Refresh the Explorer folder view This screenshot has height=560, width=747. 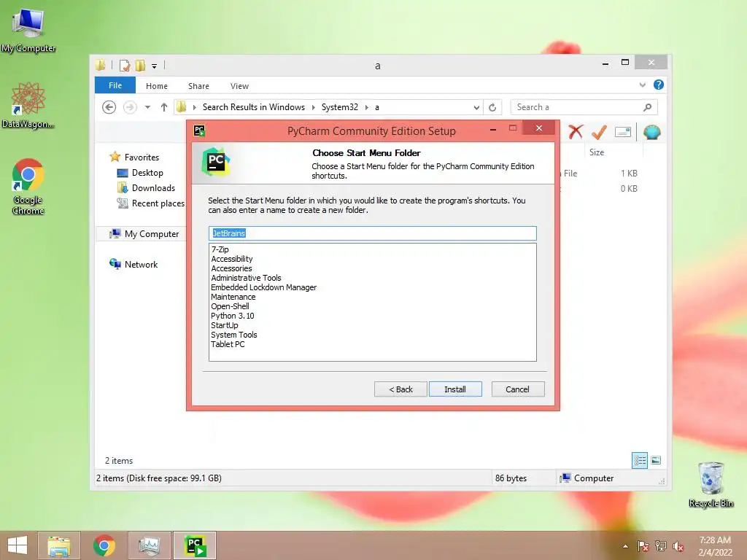[x=492, y=108]
